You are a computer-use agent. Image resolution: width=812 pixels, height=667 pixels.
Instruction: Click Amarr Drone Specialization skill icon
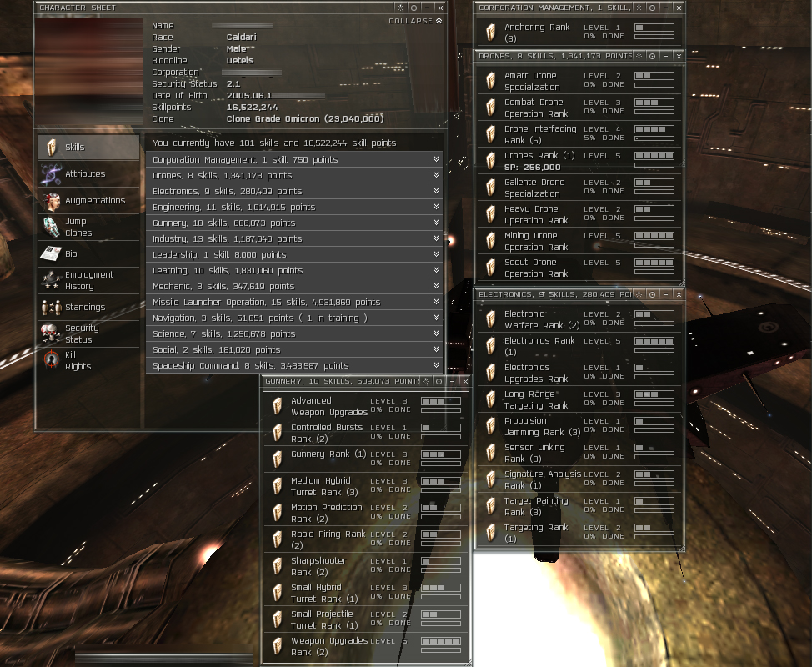[x=490, y=81]
